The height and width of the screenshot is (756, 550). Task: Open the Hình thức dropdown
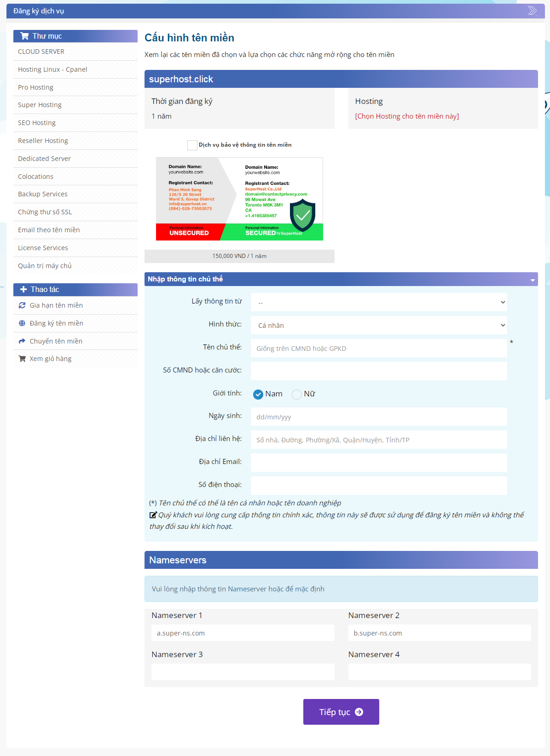coord(378,325)
